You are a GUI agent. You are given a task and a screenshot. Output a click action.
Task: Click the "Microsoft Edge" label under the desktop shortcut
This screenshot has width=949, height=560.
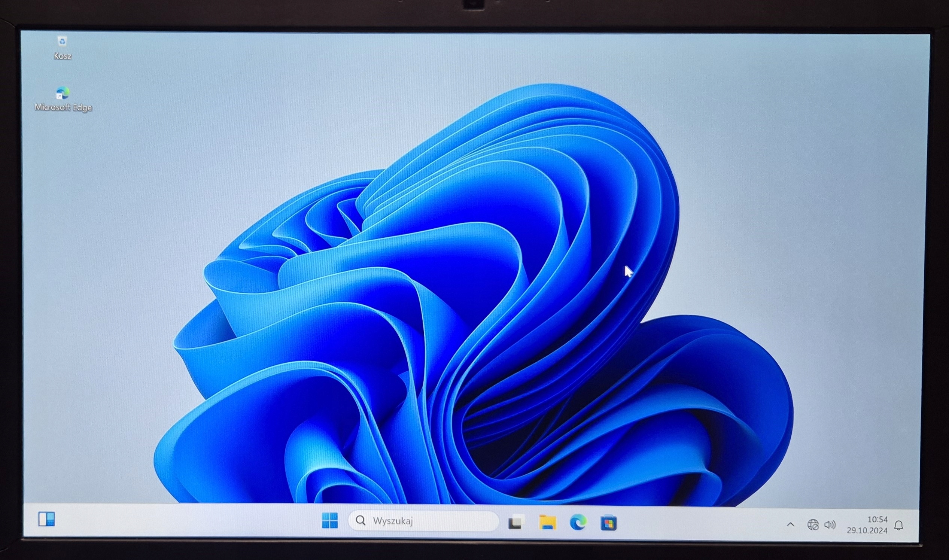point(63,107)
